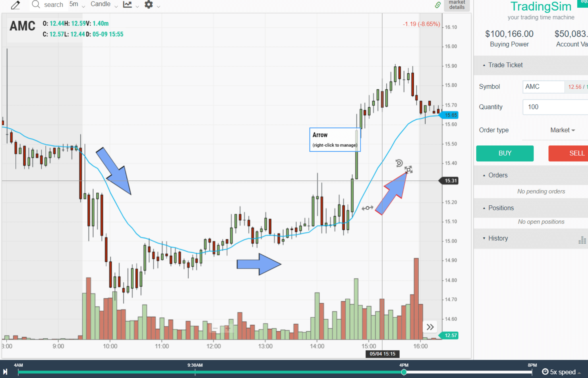The height and width of the screenshot is (378, 588).
Task: Click the clock speed icon
Action: point(545,372)
